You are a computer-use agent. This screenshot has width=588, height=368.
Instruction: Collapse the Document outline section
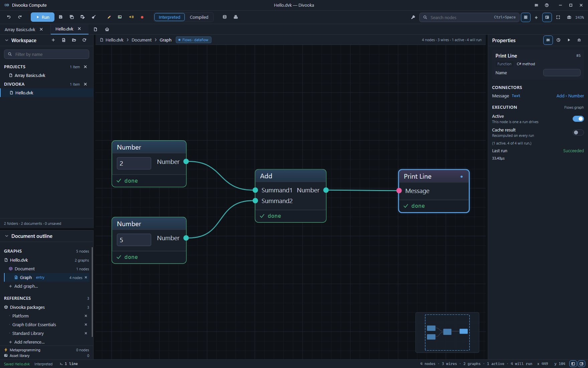click(6, 236)
